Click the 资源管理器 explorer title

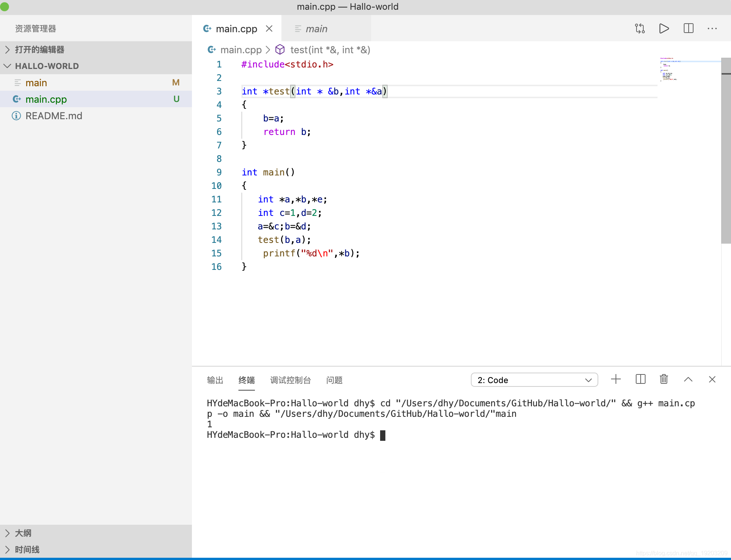pyautogui.click(x=36, y=28)
